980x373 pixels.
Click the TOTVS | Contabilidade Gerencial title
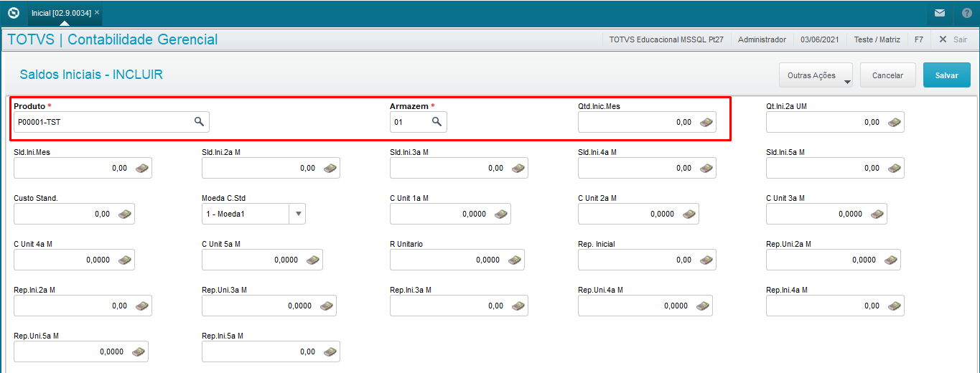tap(112, 39)
